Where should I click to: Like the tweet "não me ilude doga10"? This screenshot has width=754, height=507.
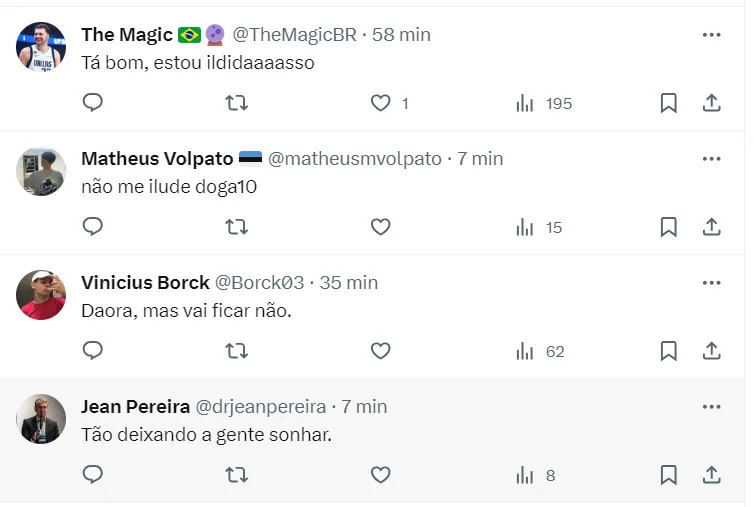380,227
